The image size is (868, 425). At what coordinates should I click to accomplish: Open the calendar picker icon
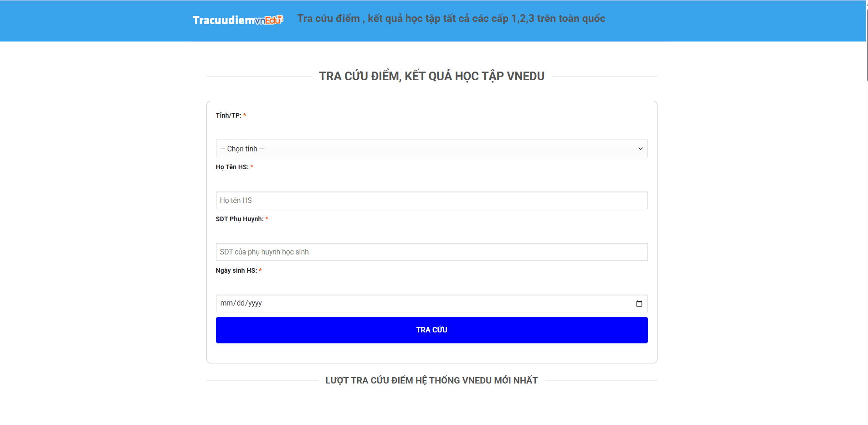tap(639, 304)
